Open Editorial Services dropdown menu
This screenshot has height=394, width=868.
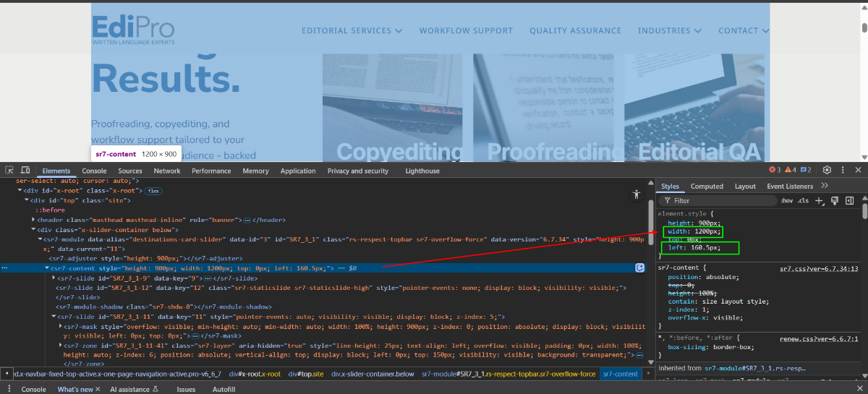click(352, 30)
